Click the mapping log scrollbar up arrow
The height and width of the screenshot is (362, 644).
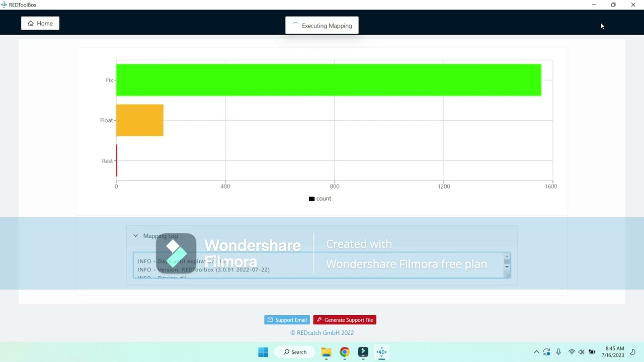507,256
